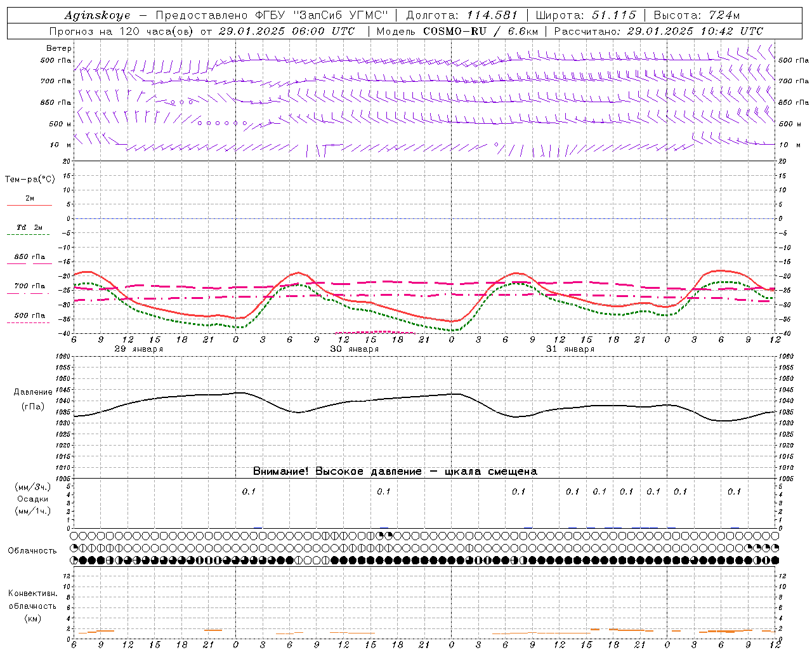Click the model label "COSMO-RU / 6.6км"
The height and width of the screenshot is (650, 812).
point(480,31)
